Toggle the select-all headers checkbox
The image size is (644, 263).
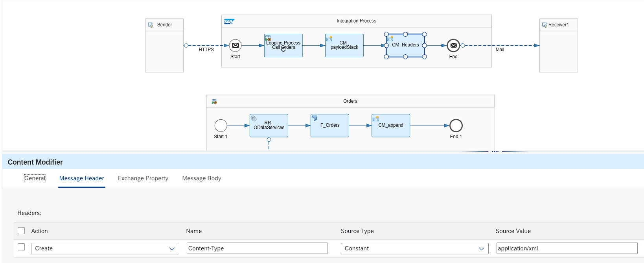coord(21,231)
